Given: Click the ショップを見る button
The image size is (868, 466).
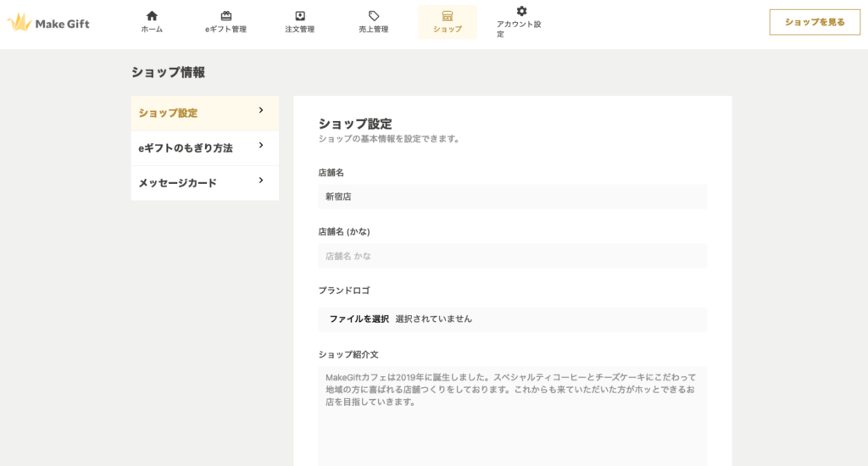Looking at the screenshot, I should pos(815,22).
